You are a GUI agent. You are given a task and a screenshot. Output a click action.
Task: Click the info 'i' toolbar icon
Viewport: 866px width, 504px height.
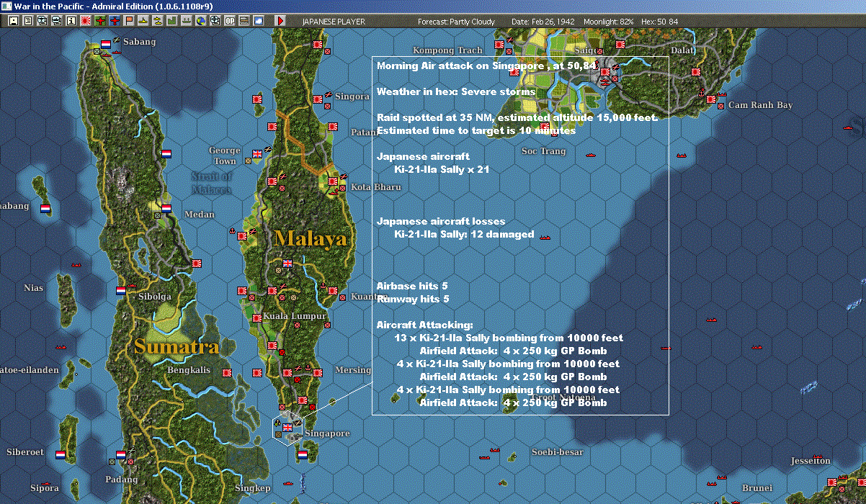click(71, 21)
